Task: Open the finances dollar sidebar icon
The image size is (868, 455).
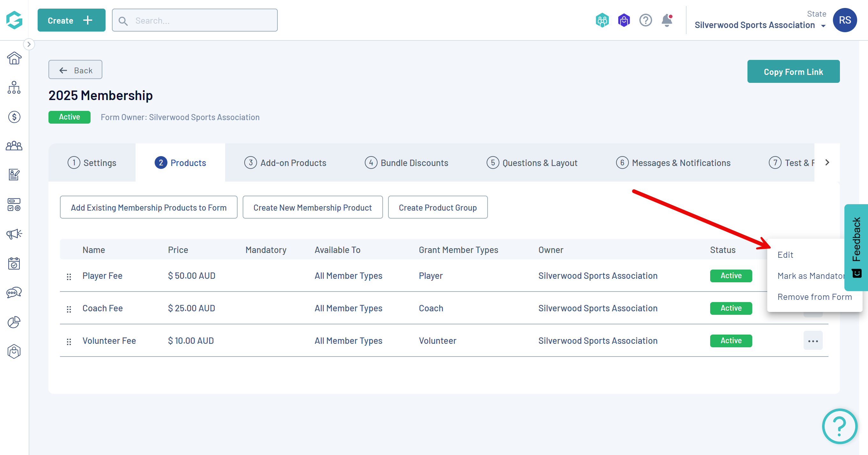Action: tap(14, 117)
